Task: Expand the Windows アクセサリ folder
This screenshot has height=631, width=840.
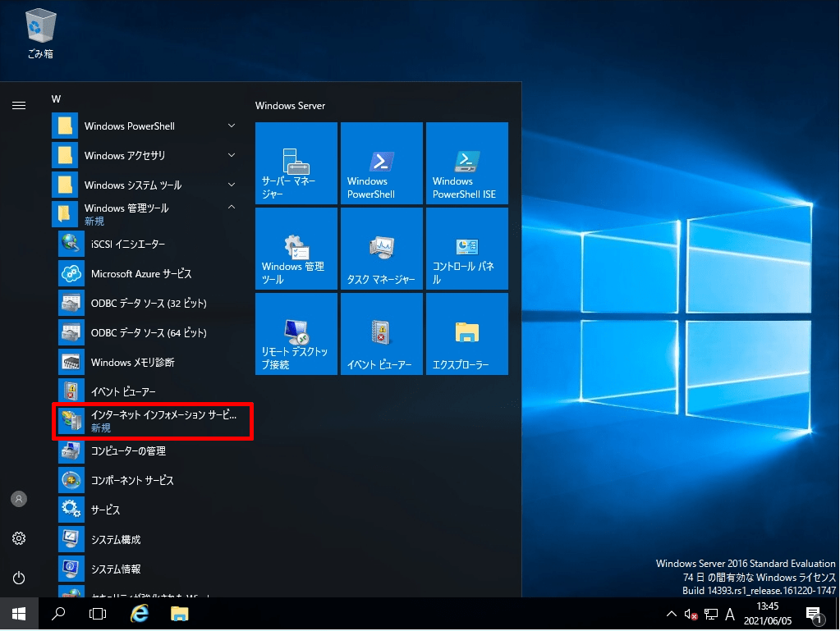Action: coord(131,155)
